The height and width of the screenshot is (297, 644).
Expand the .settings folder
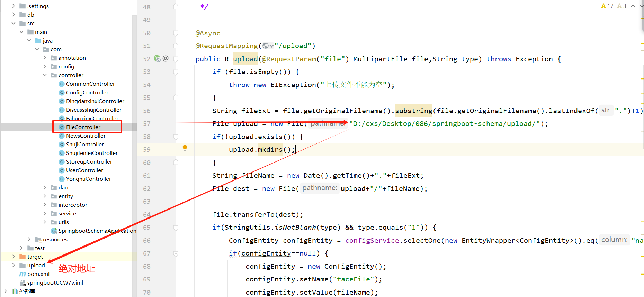(14, 6)
